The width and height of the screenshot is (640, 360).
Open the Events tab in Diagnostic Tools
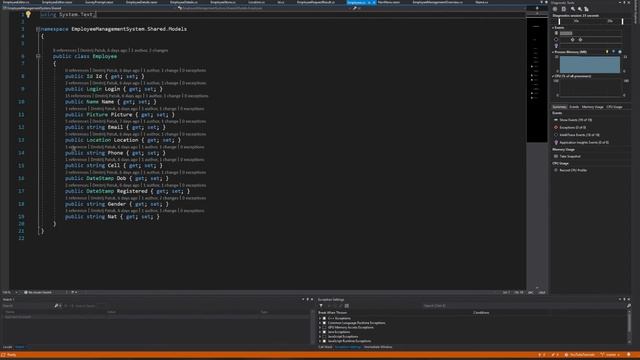[574, 107]
